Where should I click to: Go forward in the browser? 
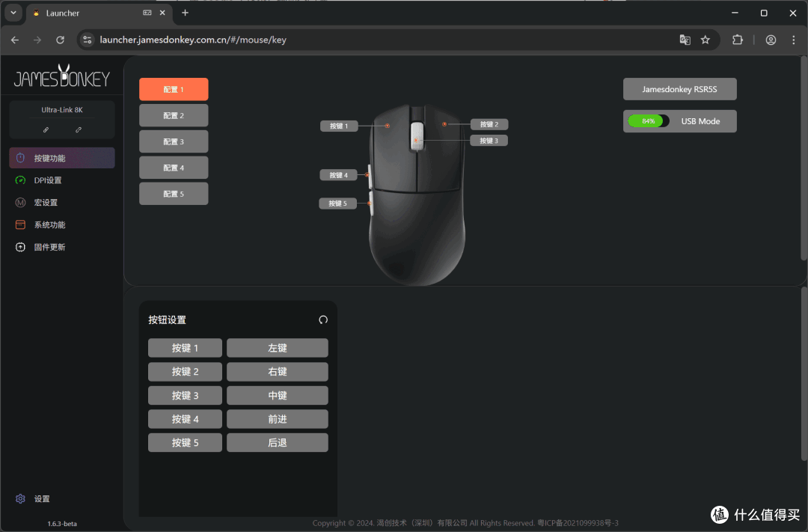[37, 40]
